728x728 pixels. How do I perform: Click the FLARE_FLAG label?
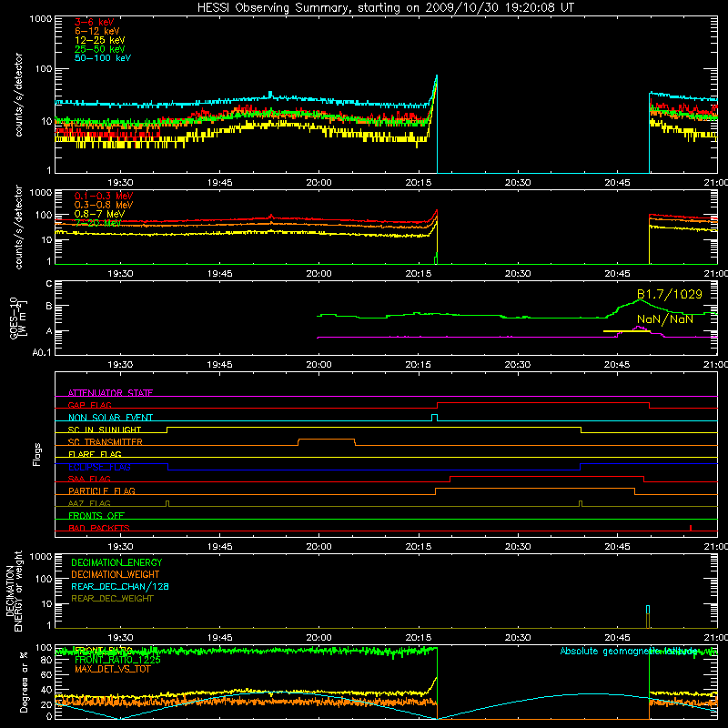(x=95, y=454)
